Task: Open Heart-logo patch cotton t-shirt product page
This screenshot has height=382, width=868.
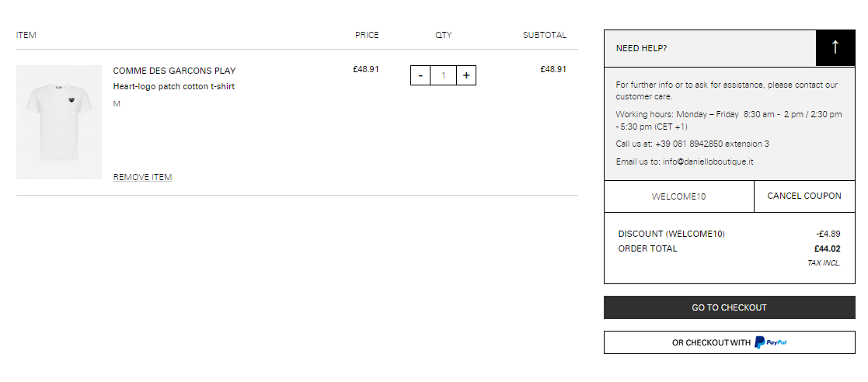Action: click(x=174, y=87)
